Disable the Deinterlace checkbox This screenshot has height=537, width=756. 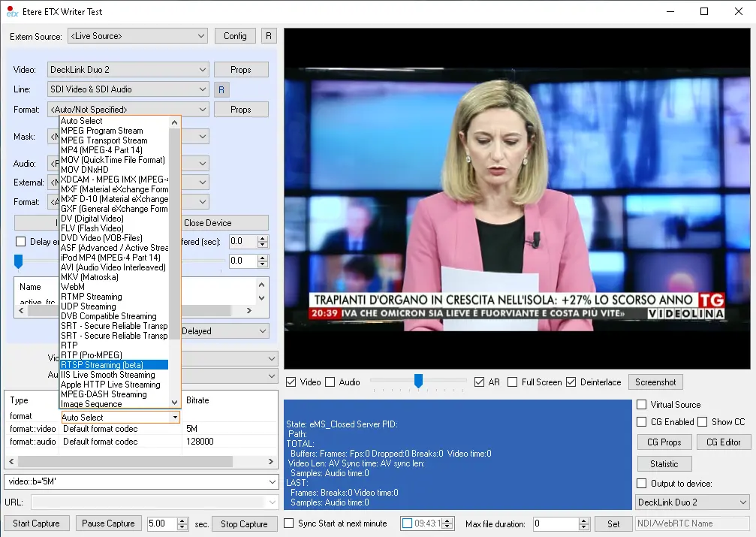pos(571,382)
